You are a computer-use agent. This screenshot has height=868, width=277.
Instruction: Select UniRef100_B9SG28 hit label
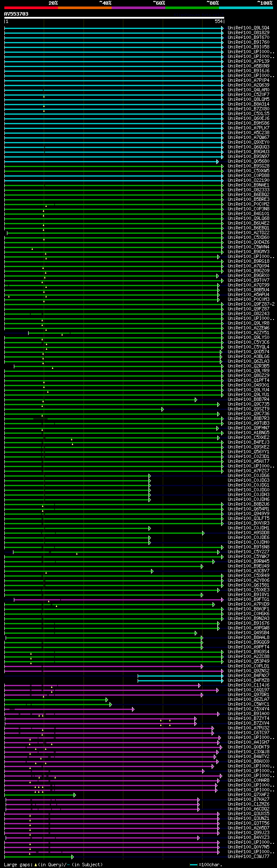pyautogui.click(x=248, y=166)
